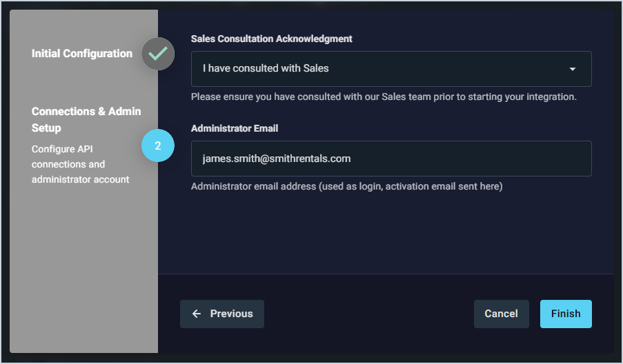Expand the dropdown caret arrow
The image size is (623, 364).
pyautogui.click(x=573, y=69)
